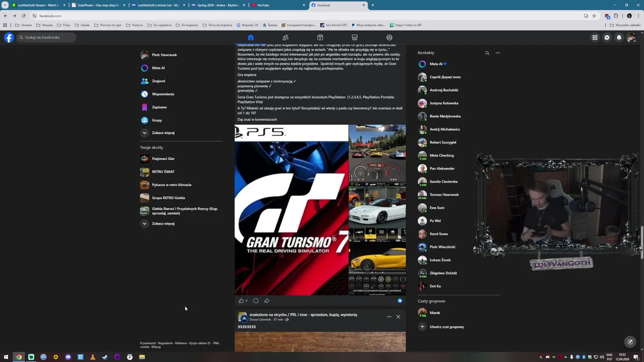Open new message compose icon

point(630,342)
